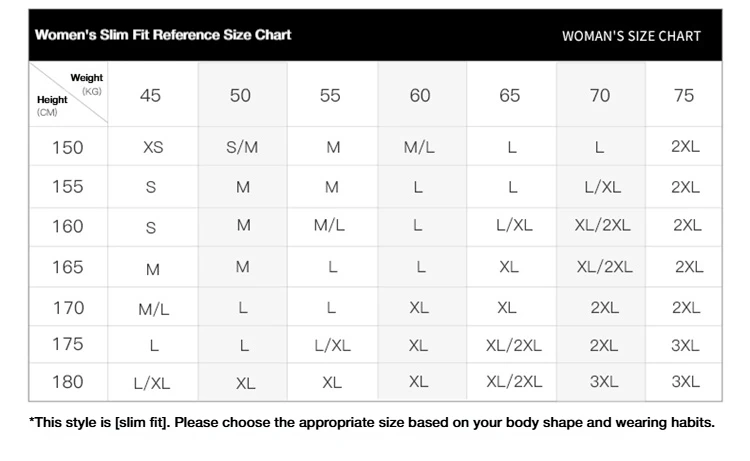Click the L/XL cell in the 180 row

coord(152,383)
